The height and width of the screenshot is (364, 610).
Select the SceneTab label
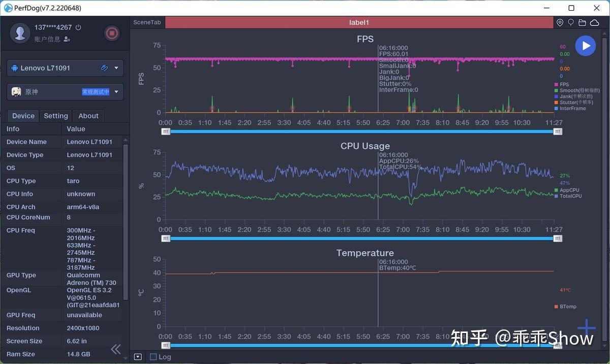pyautogui.click(x=147, y=22)
